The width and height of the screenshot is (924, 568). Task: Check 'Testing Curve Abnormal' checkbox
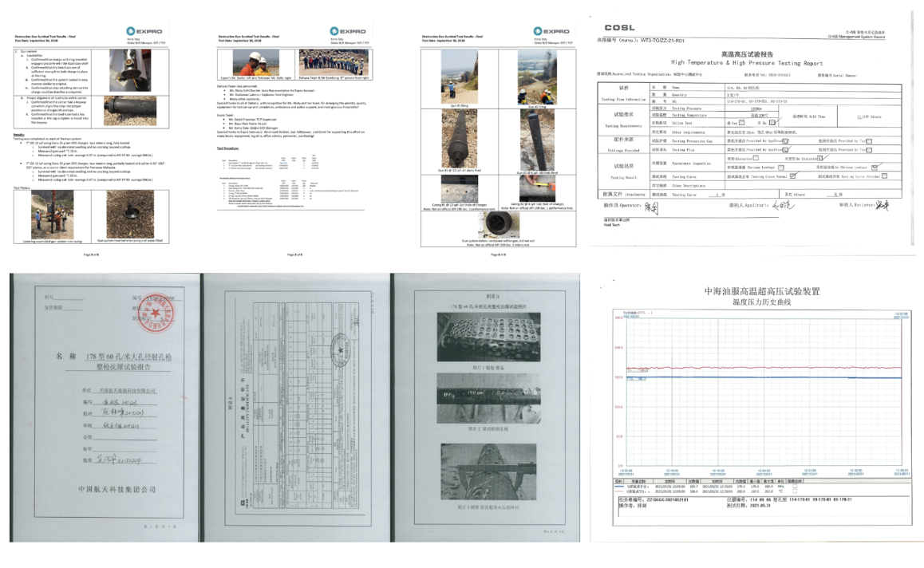[885, 176]
